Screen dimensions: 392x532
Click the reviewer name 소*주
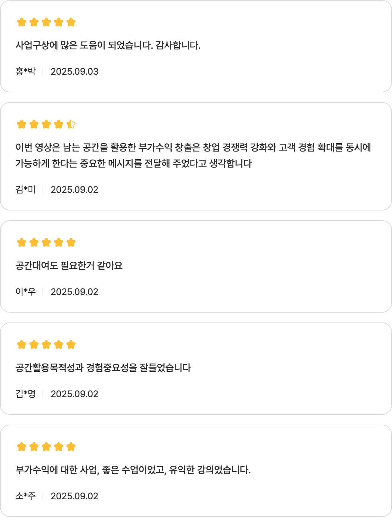(x=26, y=496)
